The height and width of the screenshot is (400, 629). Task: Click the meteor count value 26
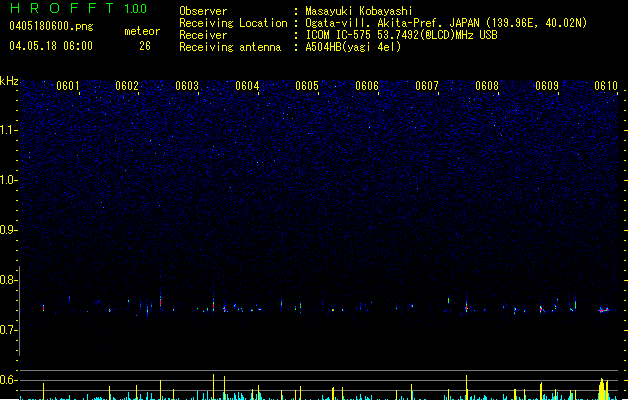tap(145, 46)
